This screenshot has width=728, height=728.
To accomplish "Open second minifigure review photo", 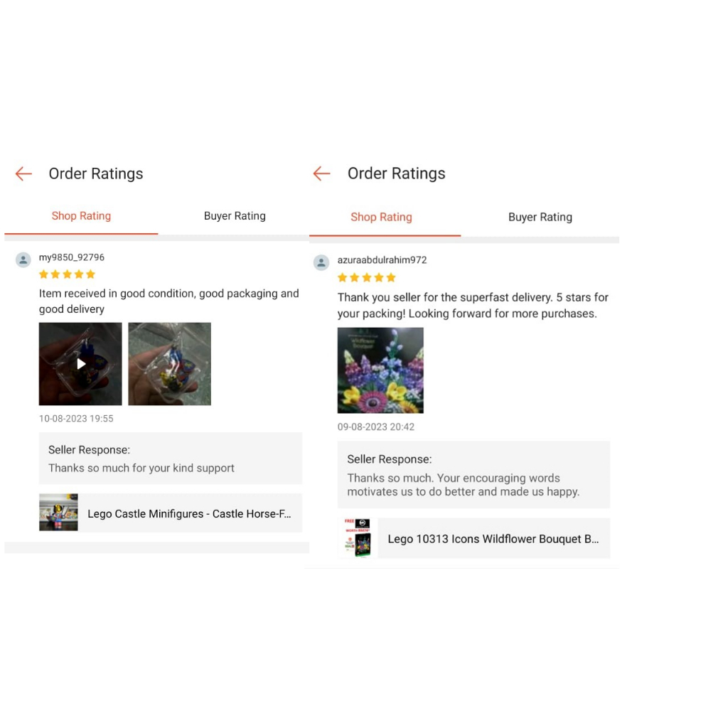I will (169, 363).
